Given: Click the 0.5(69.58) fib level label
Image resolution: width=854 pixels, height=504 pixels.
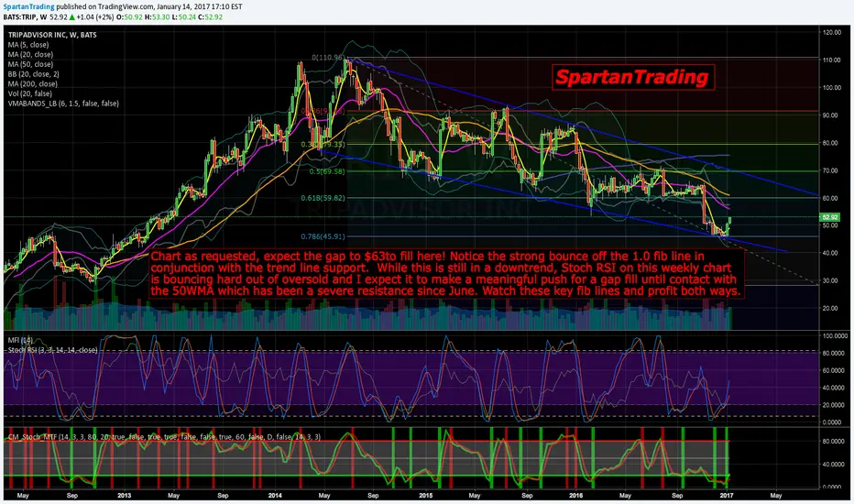Looking at the screenshot, I should point(327,171).
